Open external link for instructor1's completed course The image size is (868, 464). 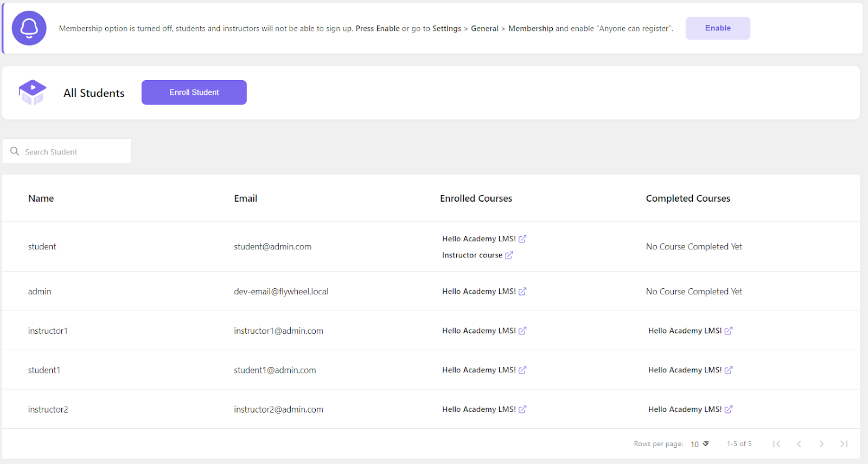729,331
